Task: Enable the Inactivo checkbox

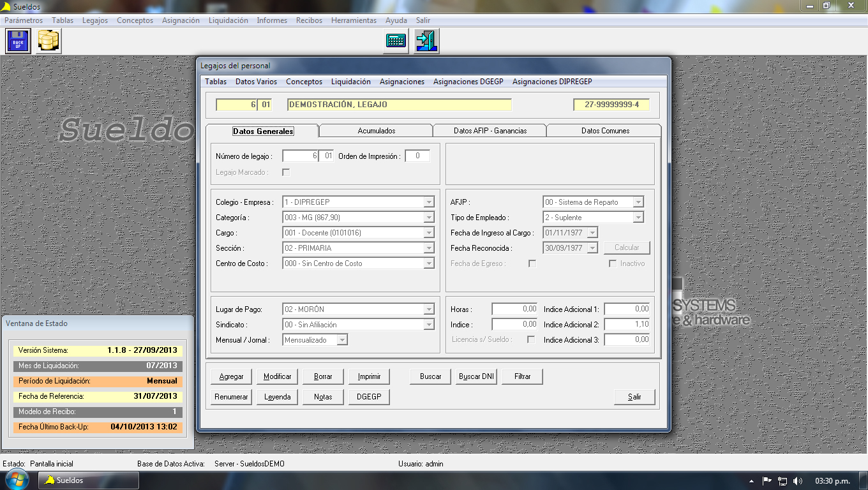Action: pyautogui.click(x=613, y=264)
